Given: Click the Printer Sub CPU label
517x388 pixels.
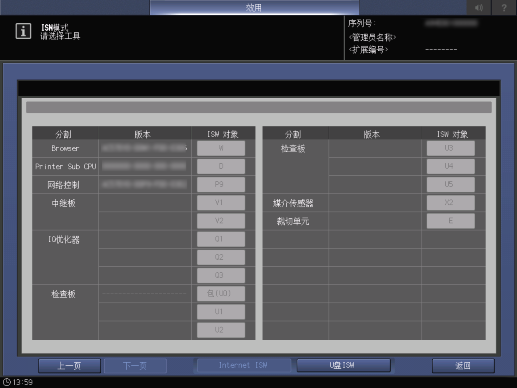Looking at the screenshot, I should [x=66, y=166].
